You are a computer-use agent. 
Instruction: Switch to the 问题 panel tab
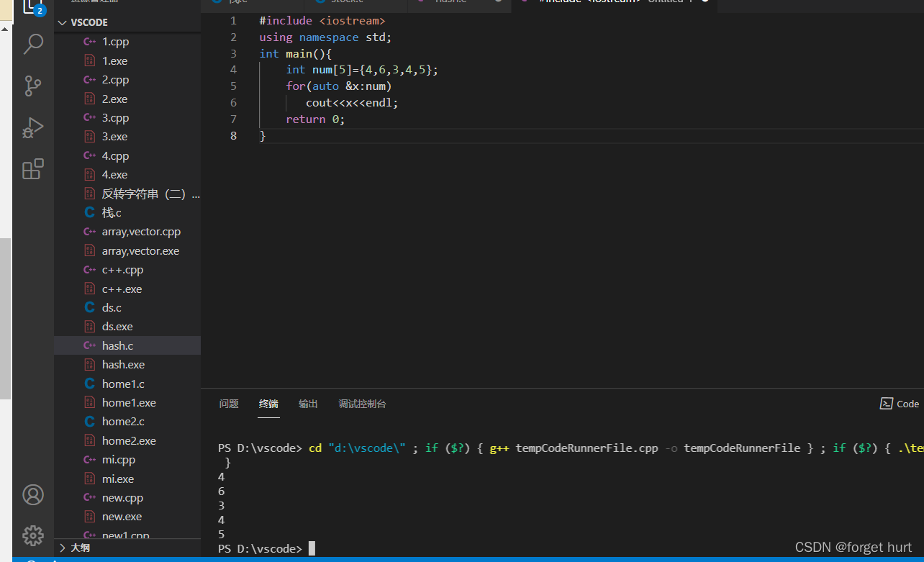229,404
